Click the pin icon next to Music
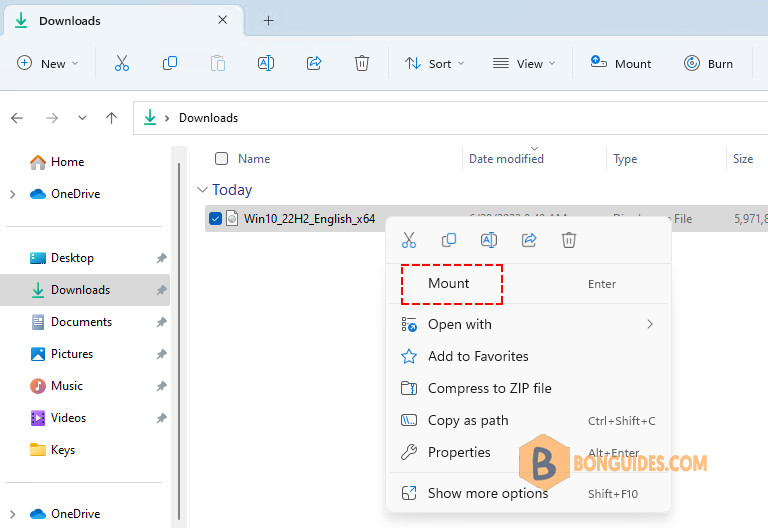Screen dimensions: 768x528 [162, 386]
